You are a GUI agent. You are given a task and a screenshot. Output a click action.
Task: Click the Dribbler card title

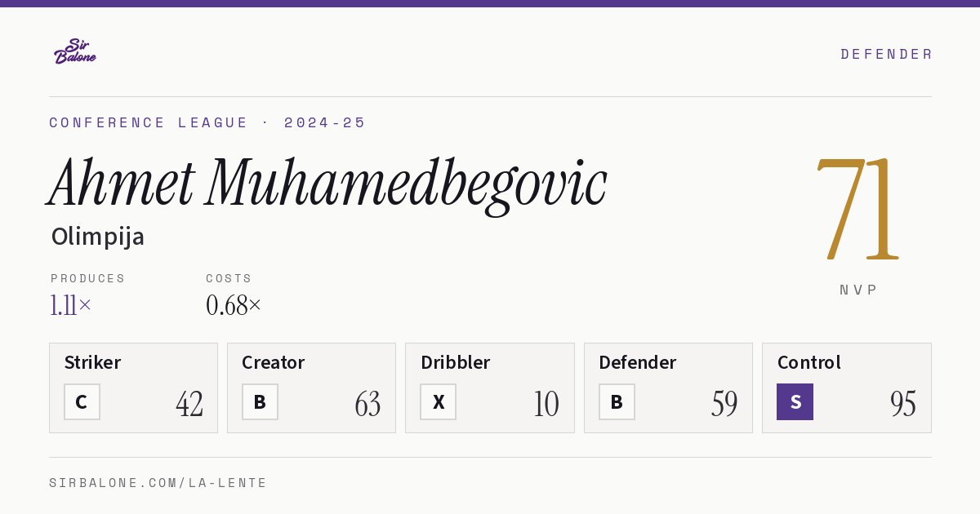tap(455, 362)
